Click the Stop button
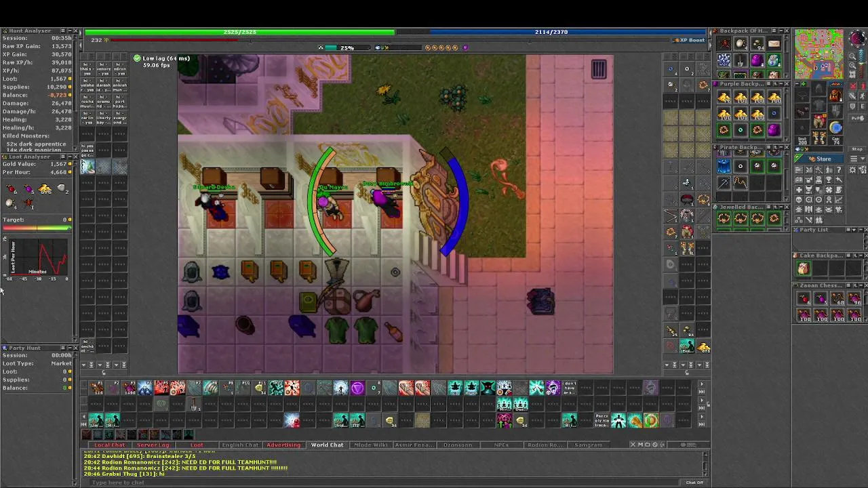This screenshot has width=868, height=488. [x=857, y=149]
